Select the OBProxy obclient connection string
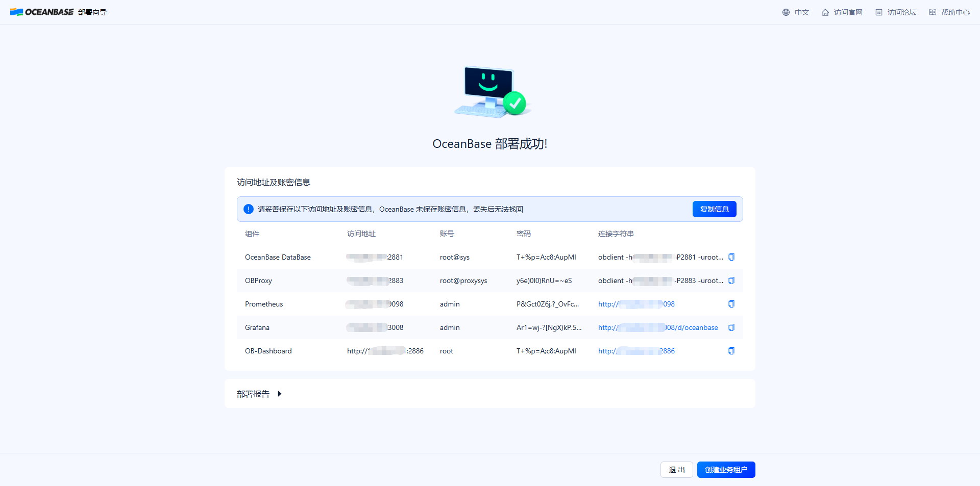 pyautogui.click(x=661, y=280)
